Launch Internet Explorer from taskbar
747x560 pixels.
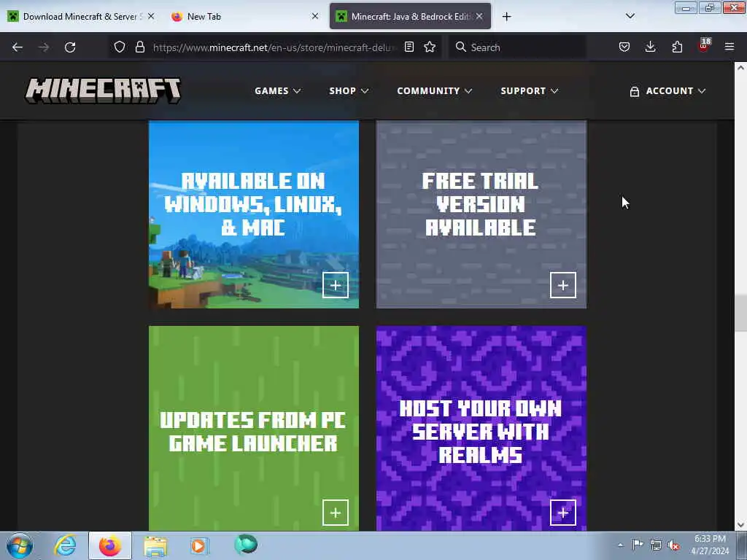(65, 545)
